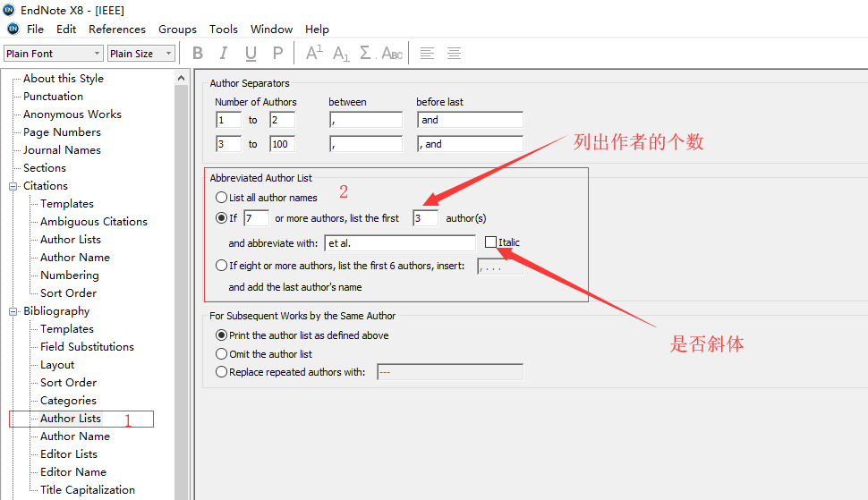The height and width of the screenshot is (500, 868).
Task: Select Journal Names tree item
Action: pyautogui.click(x=62, y=150)
